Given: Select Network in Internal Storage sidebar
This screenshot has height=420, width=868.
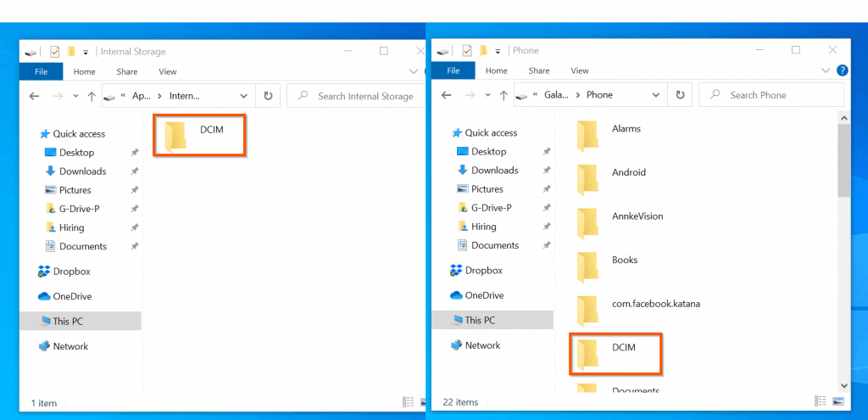Looking at the screenshot, I should pos(64,346).
